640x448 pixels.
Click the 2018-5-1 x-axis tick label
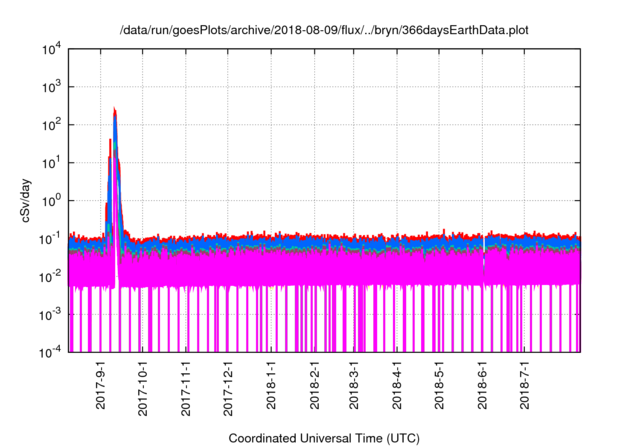439,385
